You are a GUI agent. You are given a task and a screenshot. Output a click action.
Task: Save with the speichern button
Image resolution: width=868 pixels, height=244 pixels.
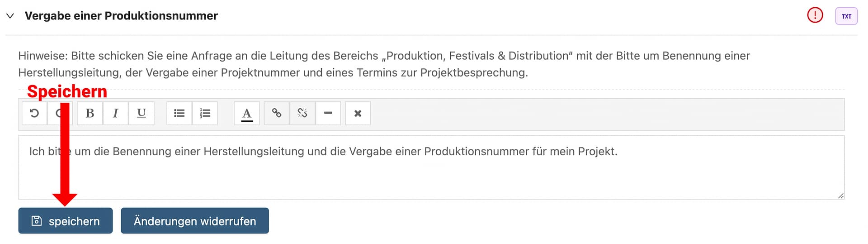pyautogui.click(x=66, y=221)
